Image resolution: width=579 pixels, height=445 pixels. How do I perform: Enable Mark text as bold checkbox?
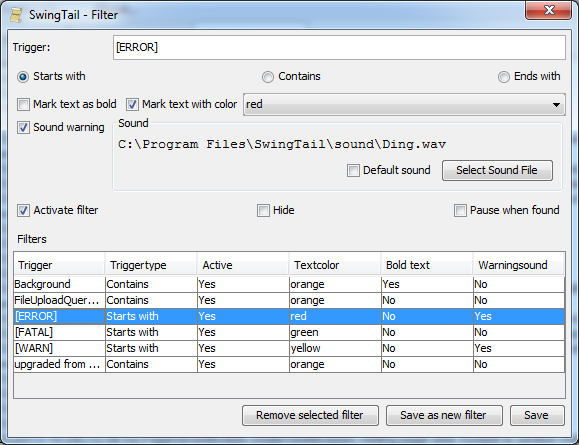point(23,105)
